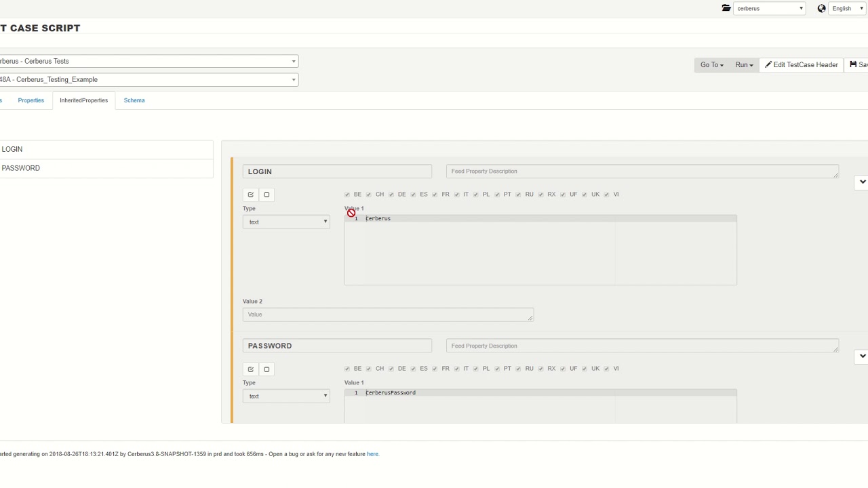Image resolution: width=868 pixels, height=488 pixels.
Task: Open the Type dropdown for LOGIN property
Action: pyautogui.click(x=286, y=222)
